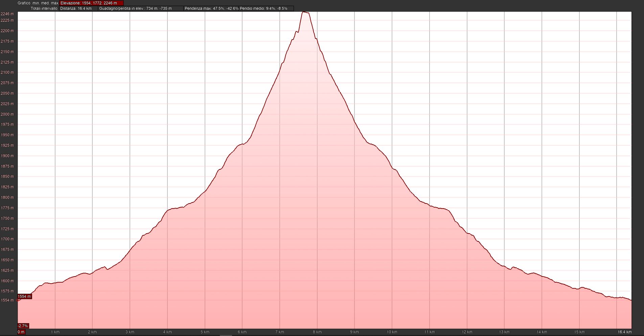
Task: Click the 8 km label on the distance axis
Action: [x=317, y=332]
